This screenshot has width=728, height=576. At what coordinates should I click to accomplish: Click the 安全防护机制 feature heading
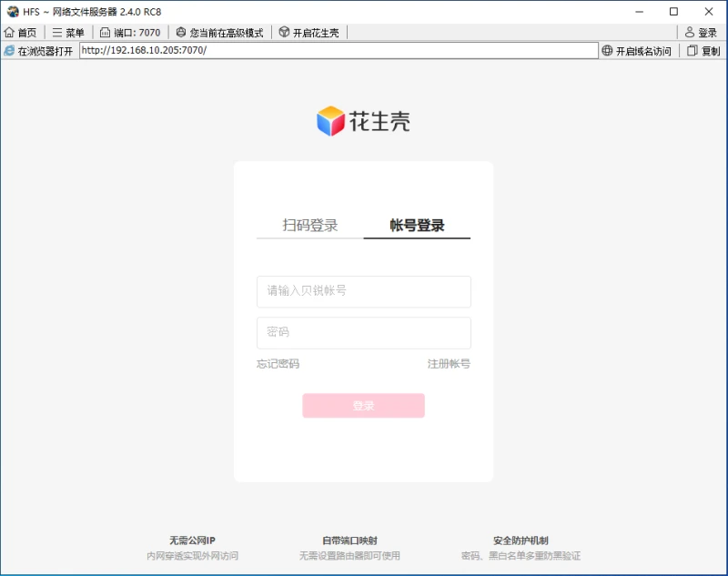521,541
